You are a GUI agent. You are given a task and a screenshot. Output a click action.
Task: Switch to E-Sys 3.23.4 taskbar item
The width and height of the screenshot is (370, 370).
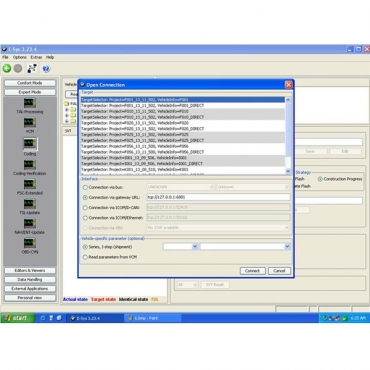pyautogui.click(x=95, y=318)
